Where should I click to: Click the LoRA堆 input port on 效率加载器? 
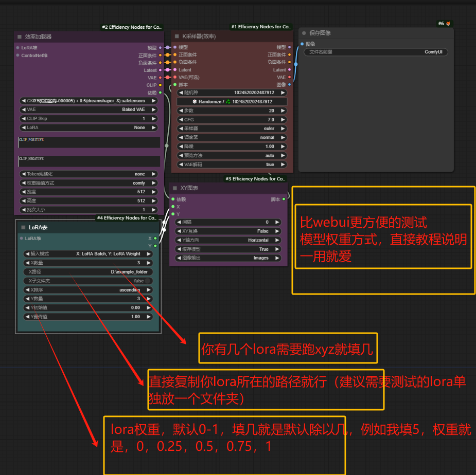click(18, 48)
